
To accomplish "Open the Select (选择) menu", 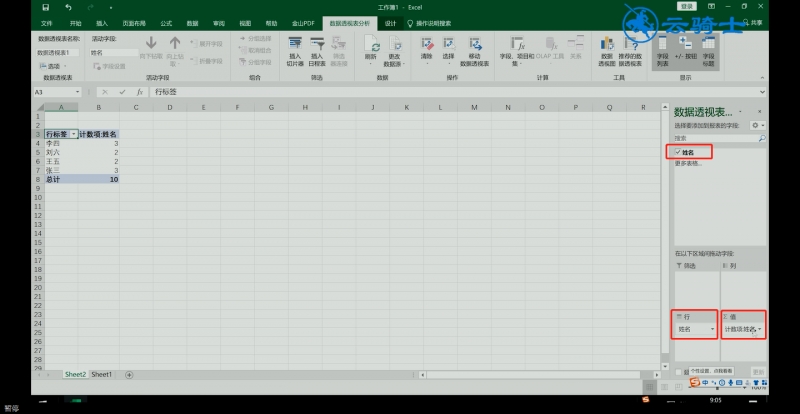I will 448,52.
